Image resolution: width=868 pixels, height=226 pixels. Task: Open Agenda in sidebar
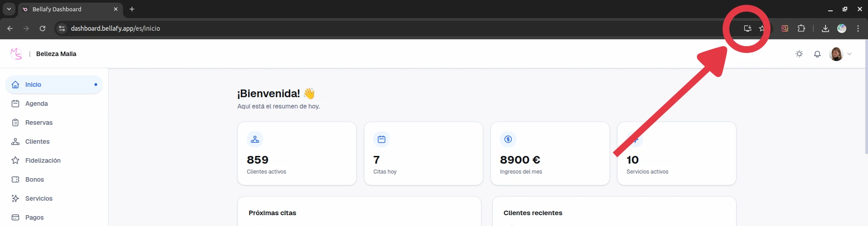pyautogui.click(x=54, y=104)
